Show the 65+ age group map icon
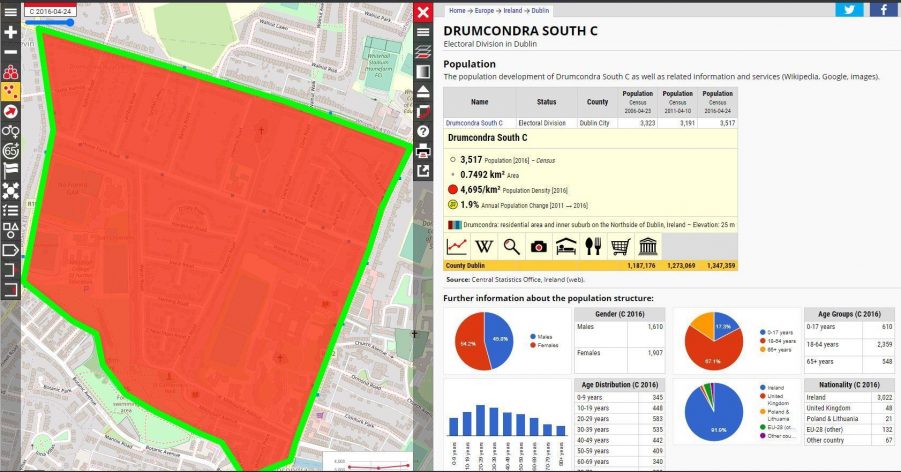The height and width of the screenshot is (472, 901). coord(10,151)
